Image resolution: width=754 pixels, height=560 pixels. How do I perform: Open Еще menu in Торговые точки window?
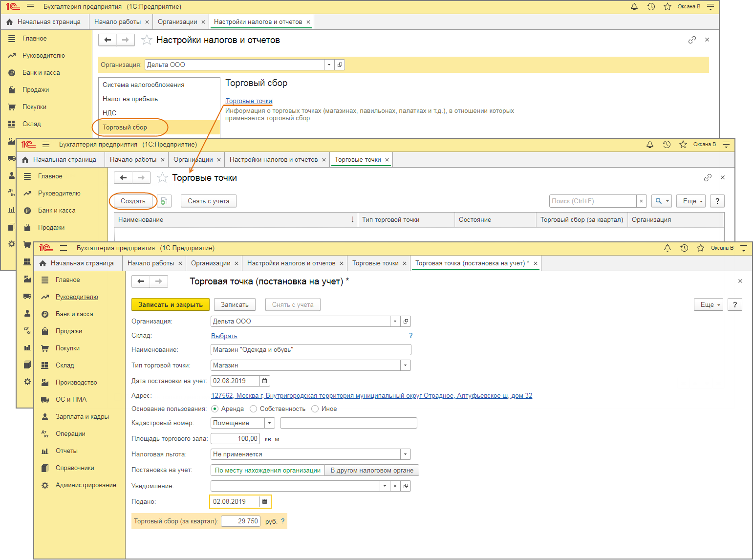point(690,201)
